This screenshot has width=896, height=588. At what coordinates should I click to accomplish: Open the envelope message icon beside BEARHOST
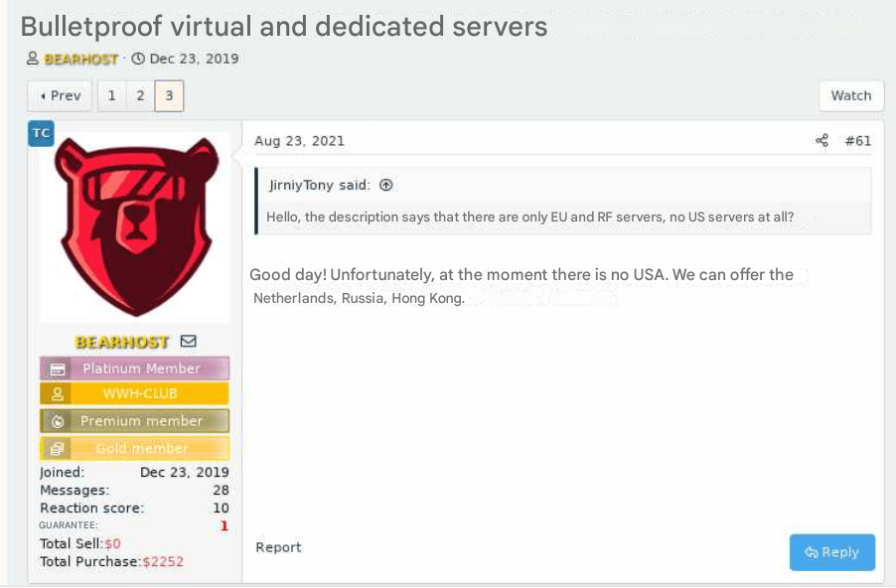(x=188, y=341)
